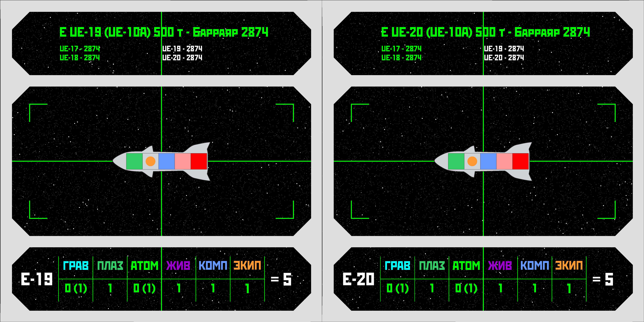Screen dimensions: 644x322
Task: Click the ЖИВ column header for E-20
Action: [x=500, y=266]
